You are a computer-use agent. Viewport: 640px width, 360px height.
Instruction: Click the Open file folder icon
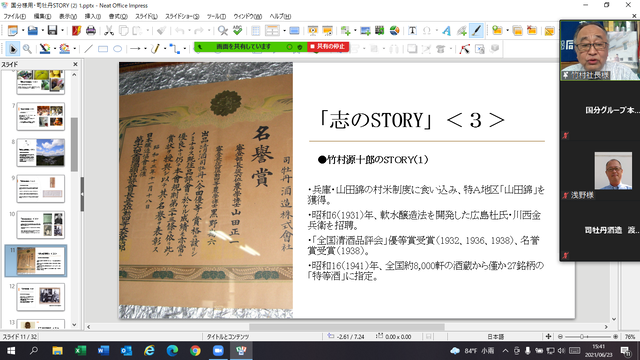32,31
